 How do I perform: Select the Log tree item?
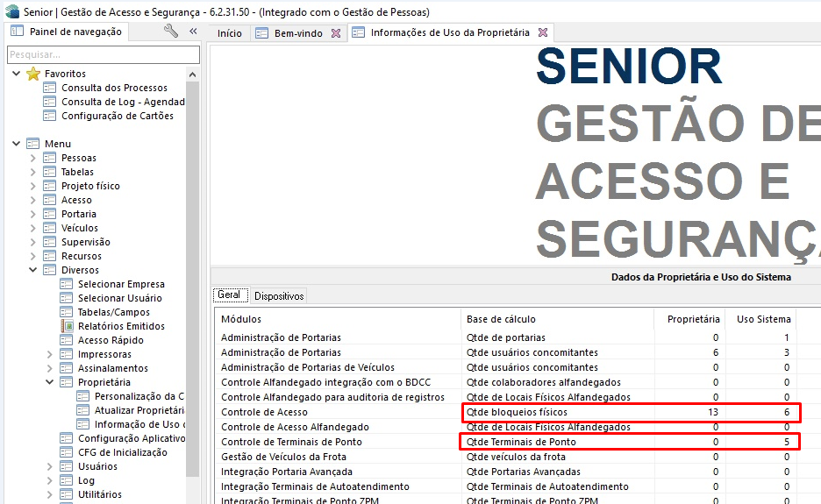pos(86,480)
